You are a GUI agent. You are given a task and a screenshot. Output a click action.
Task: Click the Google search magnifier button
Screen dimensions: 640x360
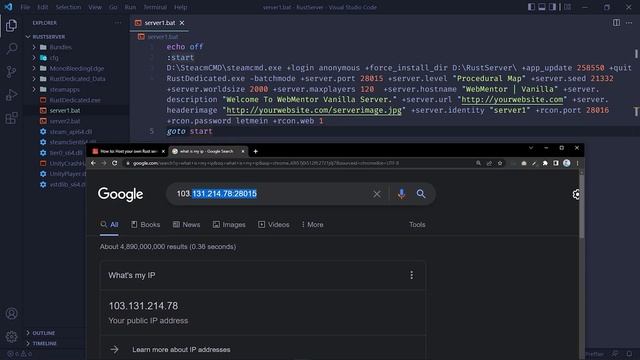[421, 194]
